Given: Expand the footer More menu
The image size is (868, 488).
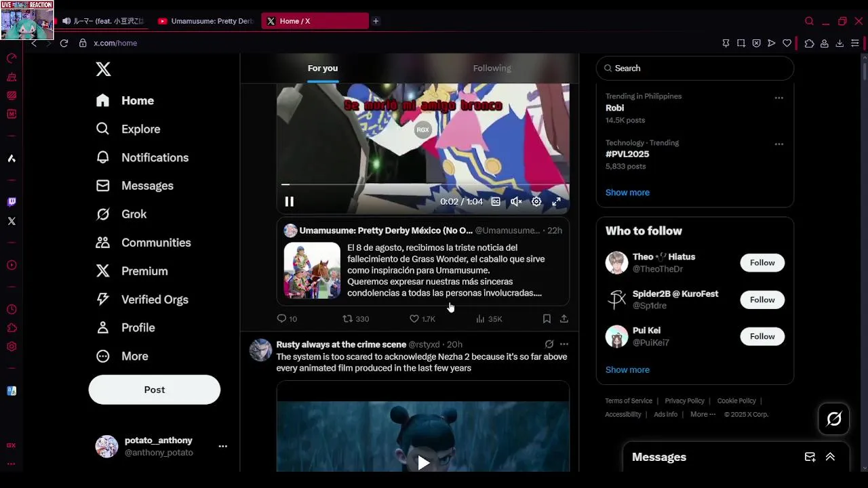Looking at the screenshot, I should tap(703, 414).
